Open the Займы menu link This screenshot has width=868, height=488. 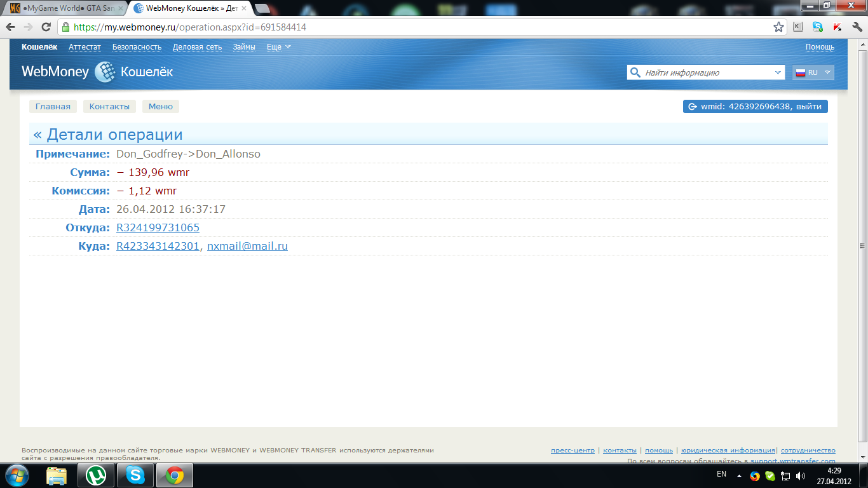pyautogui.click(x=244, y=46)
